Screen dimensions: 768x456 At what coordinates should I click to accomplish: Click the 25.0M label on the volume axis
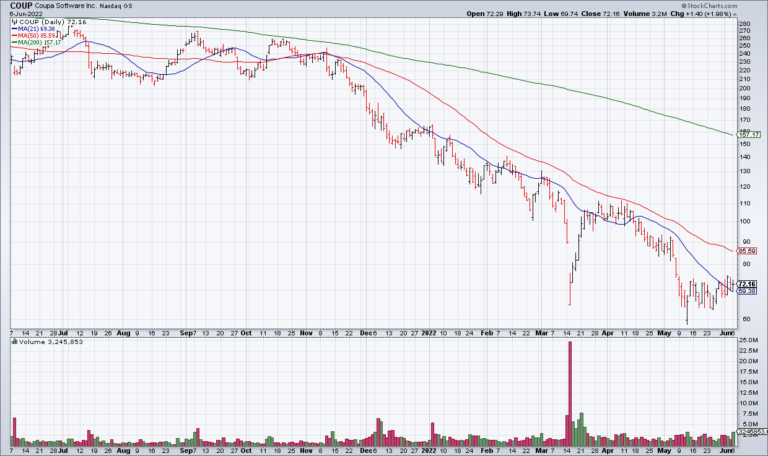click(x=749, y=340)
